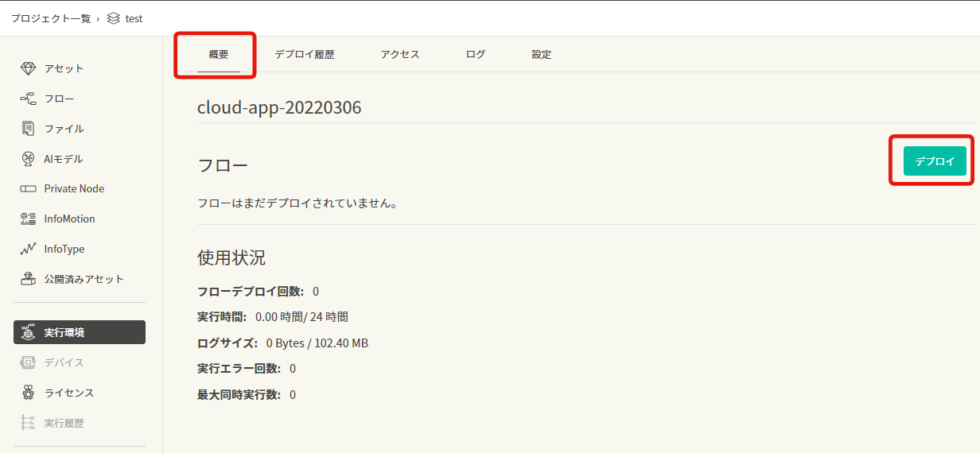This screenshot has height=453, width=980.
Task: Click the device icon next to デバイス
Action: (29, 362)
